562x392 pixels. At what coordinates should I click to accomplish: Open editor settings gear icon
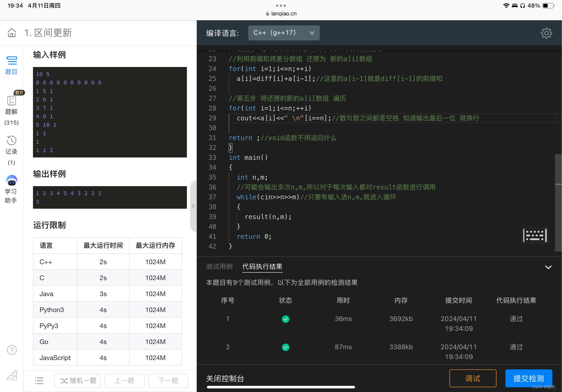click(546, 33)
